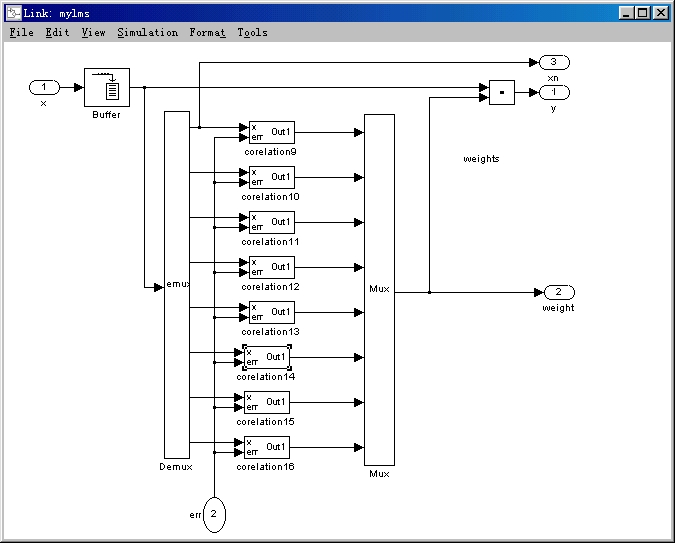Click the dot product block near y
Image resolution: width=675 pixels, height=543 pixels.
click(501, 92)
